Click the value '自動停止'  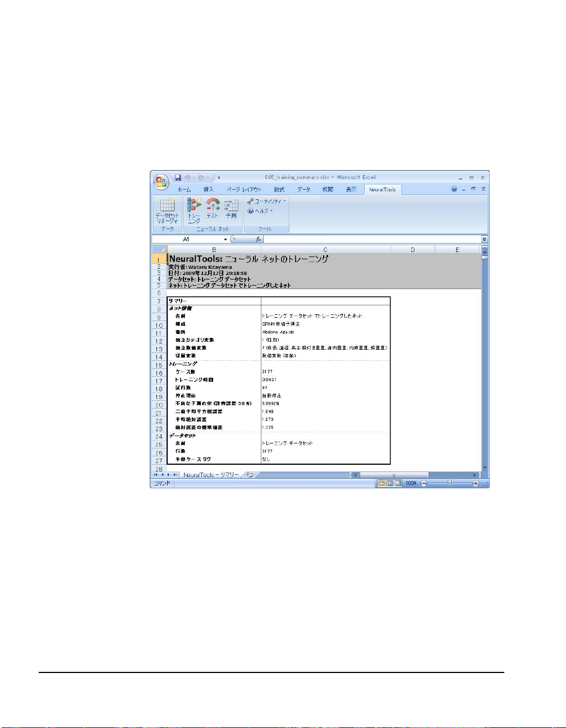(272, 396)
